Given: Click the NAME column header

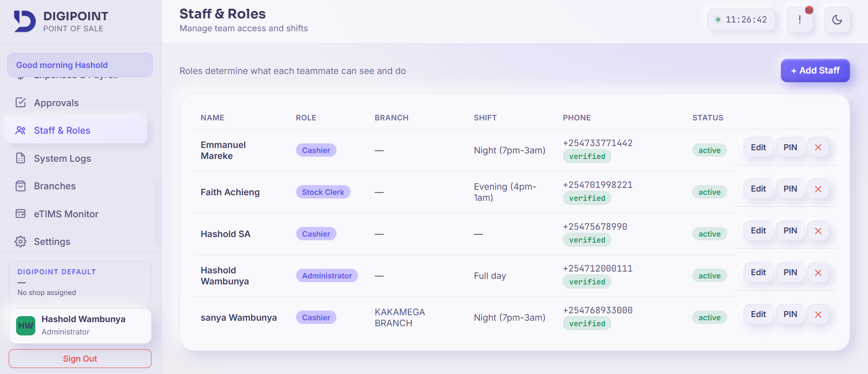Looking at the screenshot, I should pyautogui.click(x=213, y=118).
